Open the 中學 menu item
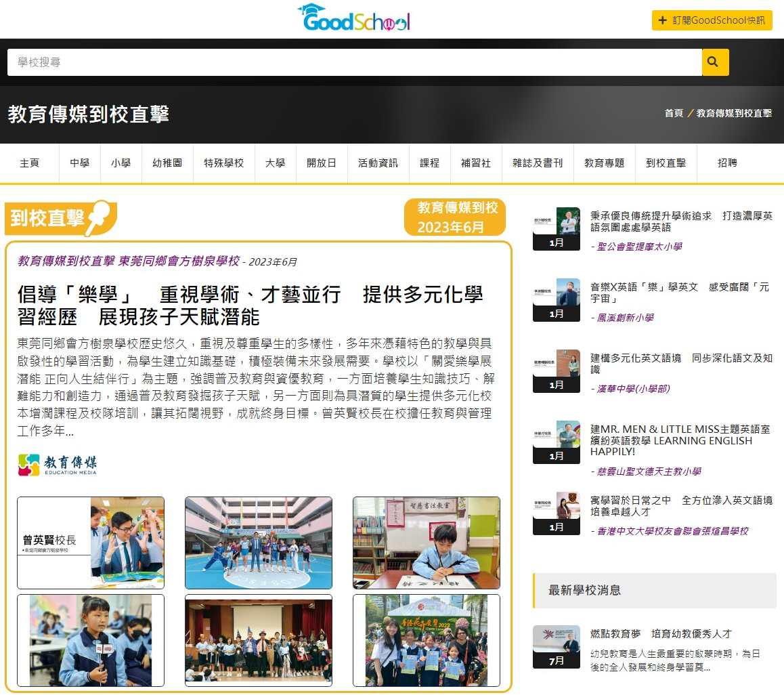The image size is (784, 695). [80, 163]
